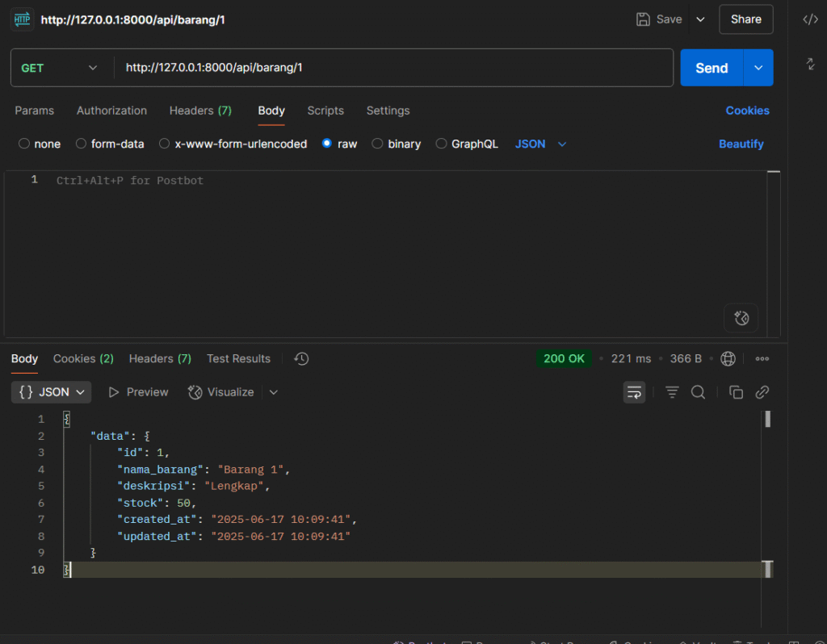827x644 pixels.
Task: Copy response using the copy icon
Action: point(736,392)
